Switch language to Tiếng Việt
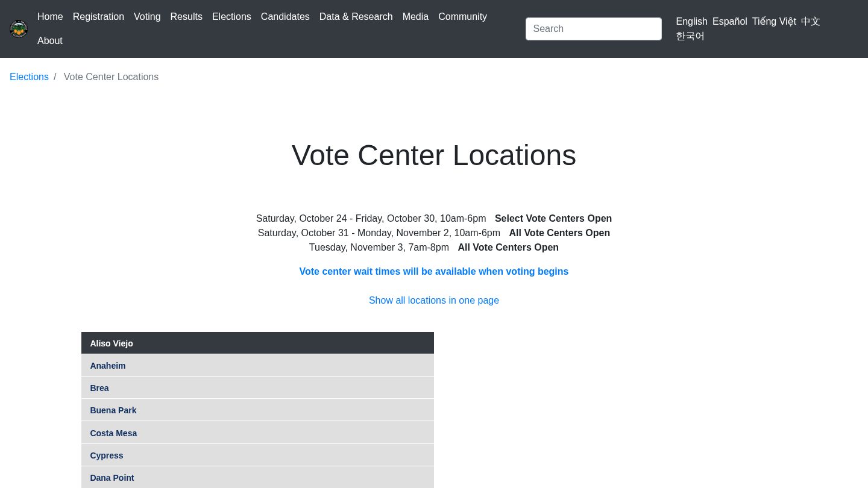This screenshot has width=868, height=488. tap(774, 22)
